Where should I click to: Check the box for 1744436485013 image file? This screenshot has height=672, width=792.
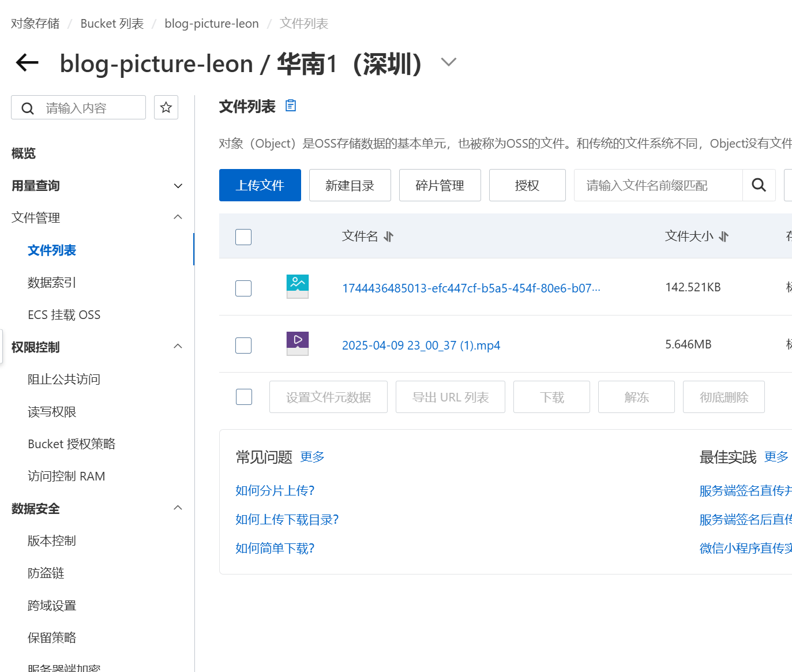243,288
